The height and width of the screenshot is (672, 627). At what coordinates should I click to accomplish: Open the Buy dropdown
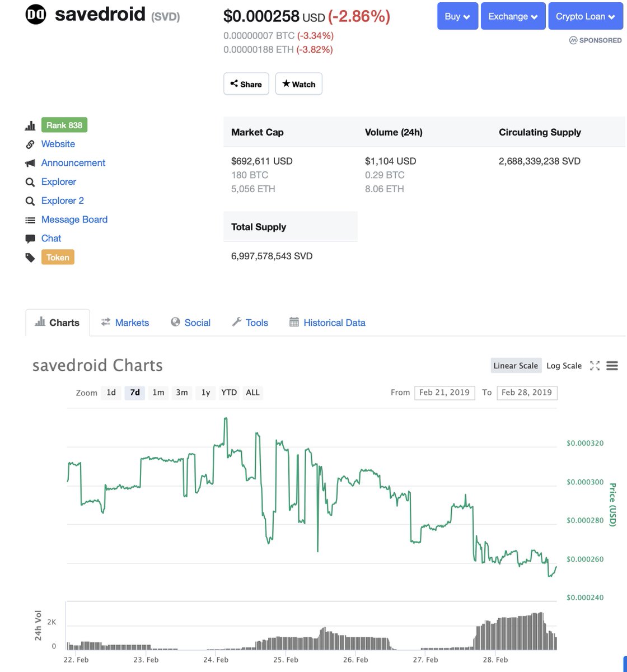click(x=457, y=16)
